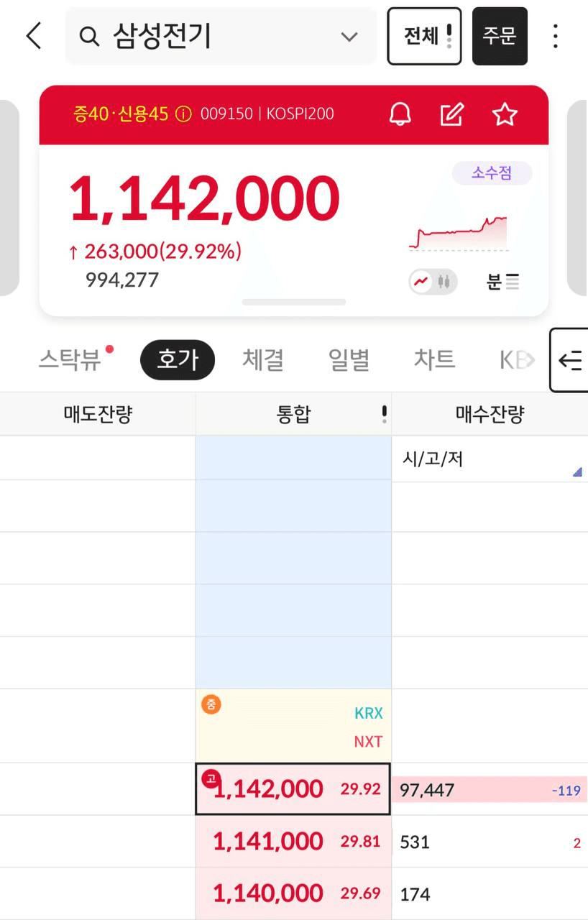This screenshot has width=588, height=920.
Task: Tap the notification bell icon
Action: (400, 114)
